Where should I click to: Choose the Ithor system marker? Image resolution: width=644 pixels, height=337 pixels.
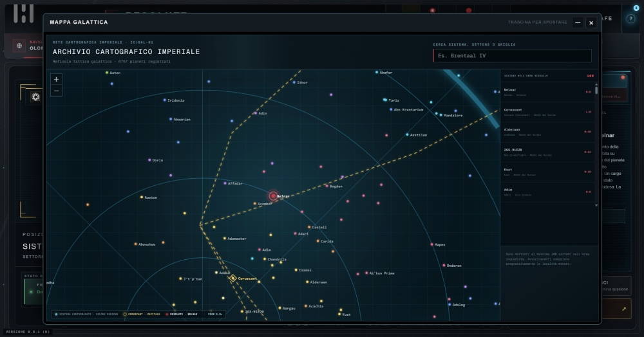click(294, 82)
